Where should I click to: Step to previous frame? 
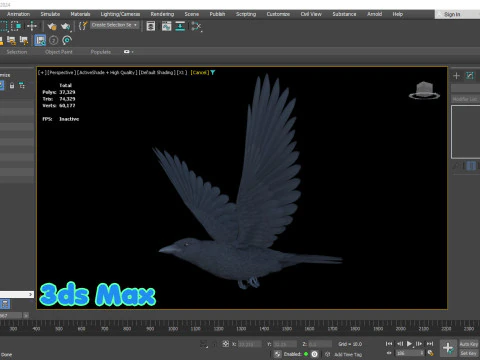pos(400,344)
